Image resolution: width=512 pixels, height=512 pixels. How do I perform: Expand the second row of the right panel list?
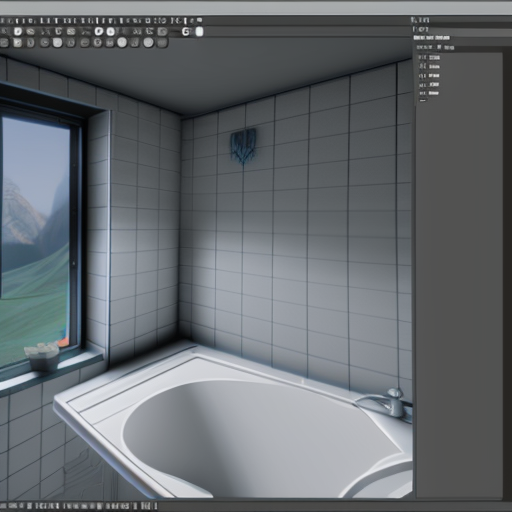pos(429,67)
